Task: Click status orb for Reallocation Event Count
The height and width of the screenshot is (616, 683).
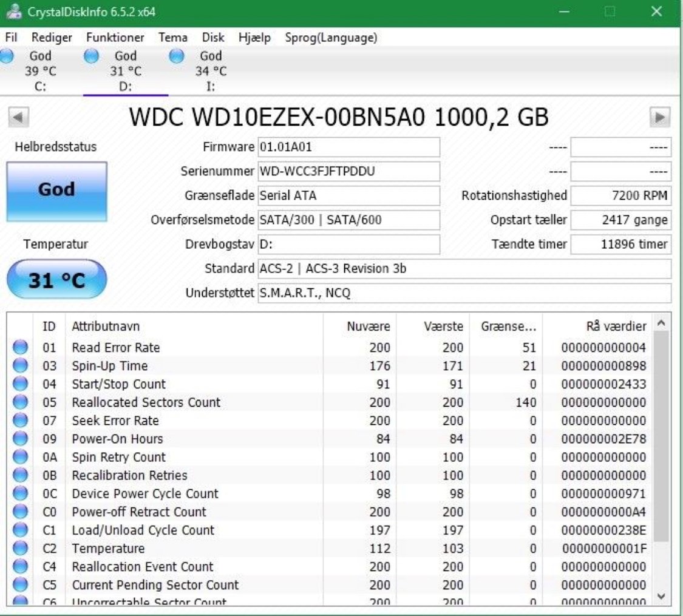Action: click(20, 567)
